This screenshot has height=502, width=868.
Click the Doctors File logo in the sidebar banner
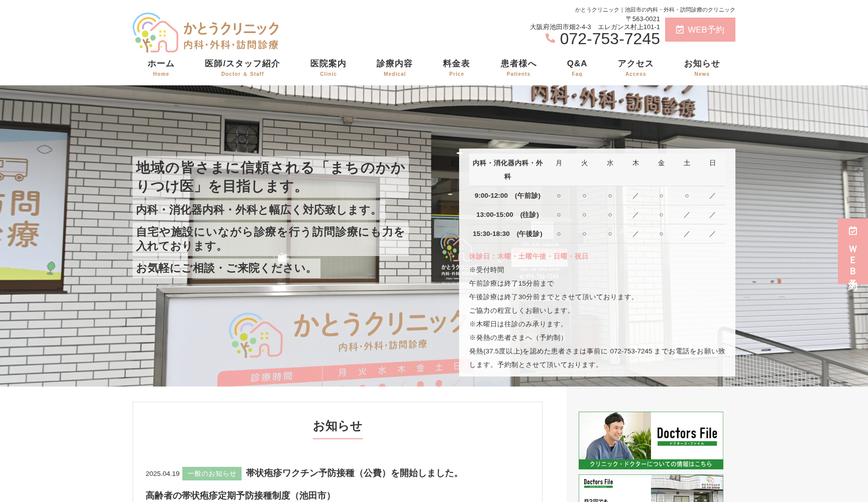tap(687, 433)
